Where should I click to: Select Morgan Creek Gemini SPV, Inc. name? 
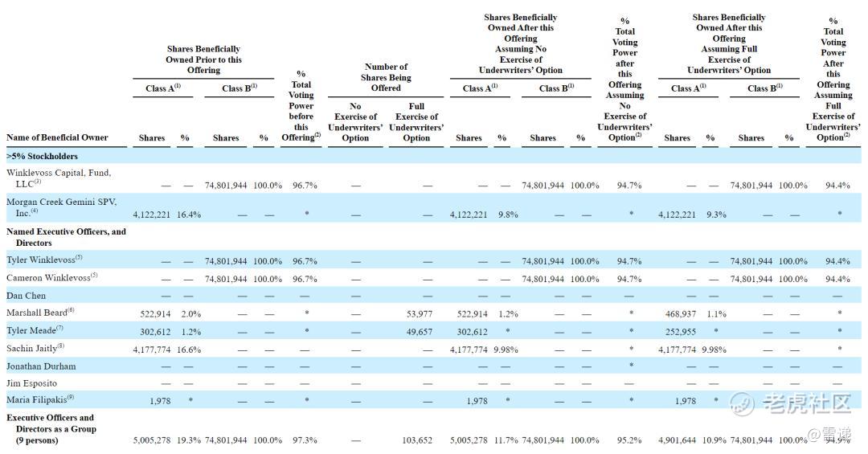(x=57, y=207)
